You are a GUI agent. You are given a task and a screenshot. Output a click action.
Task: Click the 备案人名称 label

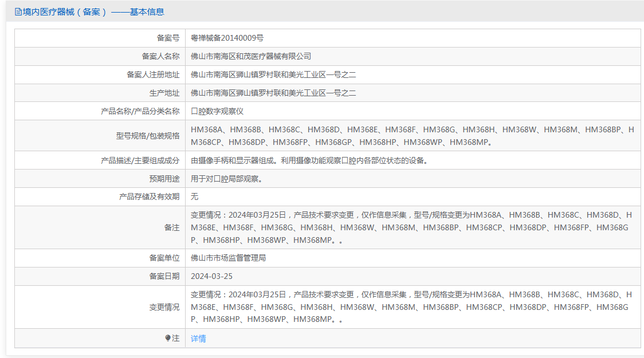click(160, 56)
